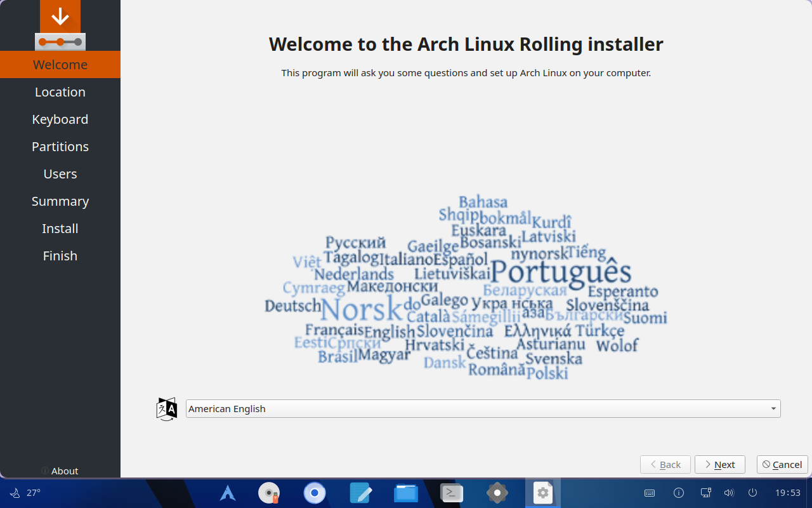Select the Partitions step in sidebar
The image size is (812, 508).
(60, 147)
